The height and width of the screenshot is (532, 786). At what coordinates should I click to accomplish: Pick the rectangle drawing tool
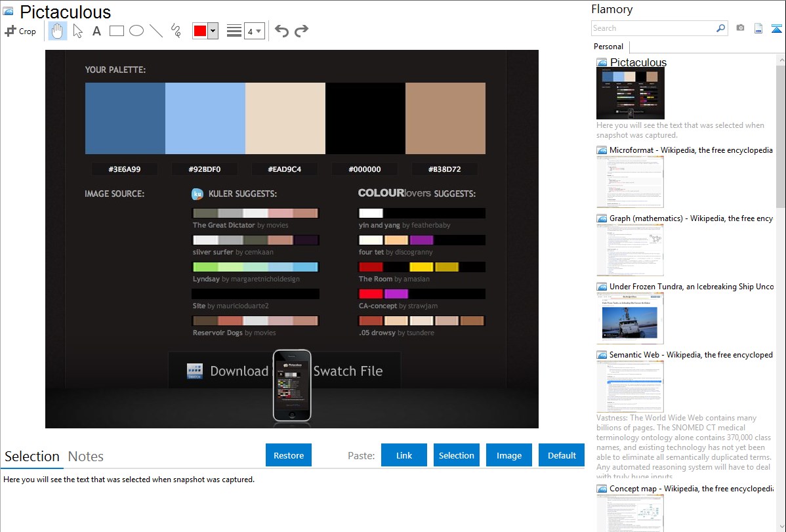(x=116, y=31)
